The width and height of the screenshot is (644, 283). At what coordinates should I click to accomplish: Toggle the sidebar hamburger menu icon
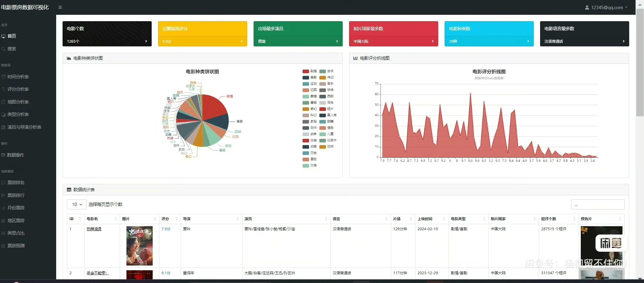coord(60,7)
